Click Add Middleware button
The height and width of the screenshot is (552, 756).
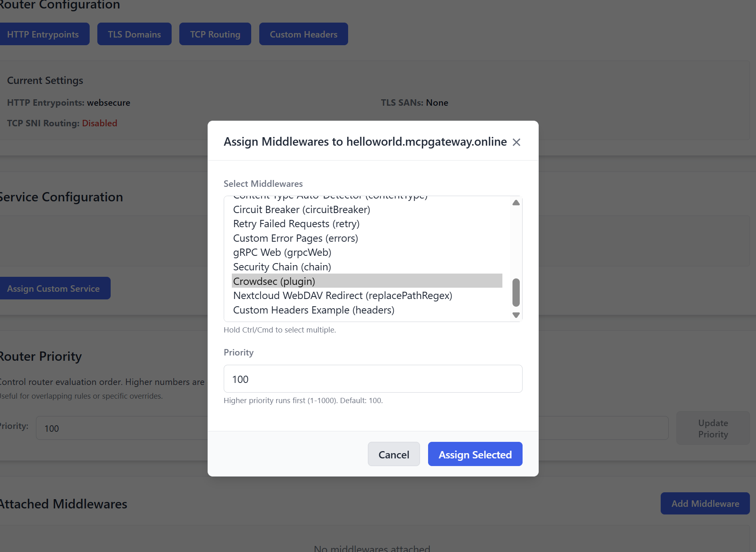click(705, 504)
